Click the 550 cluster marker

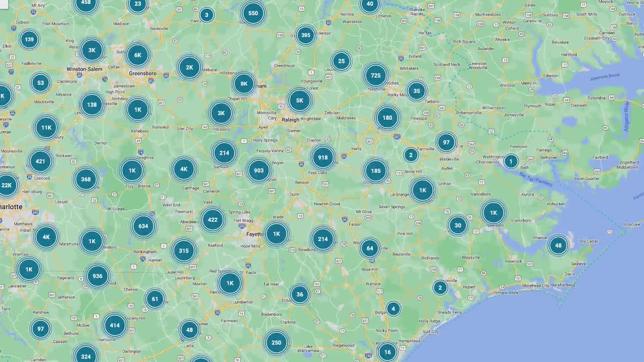pos(253,14)
